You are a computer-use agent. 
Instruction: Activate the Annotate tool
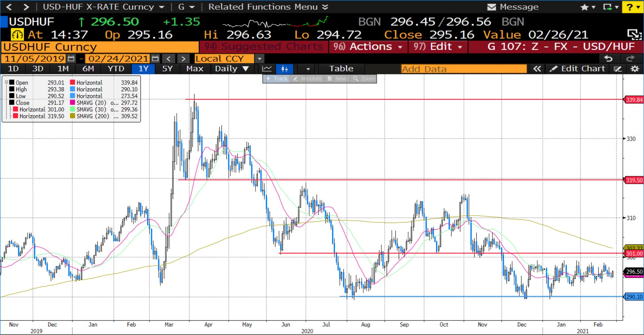pyautogui.click(x=308, y=78)
